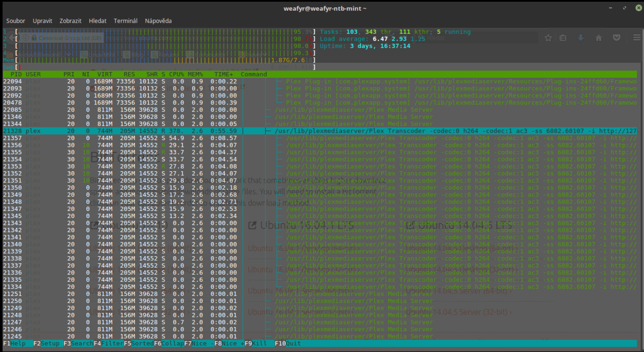Click F8 Nice + in htop footer
Image resolution: width=644 pixels, height=352 pixels.
click(x=229, y=343)
